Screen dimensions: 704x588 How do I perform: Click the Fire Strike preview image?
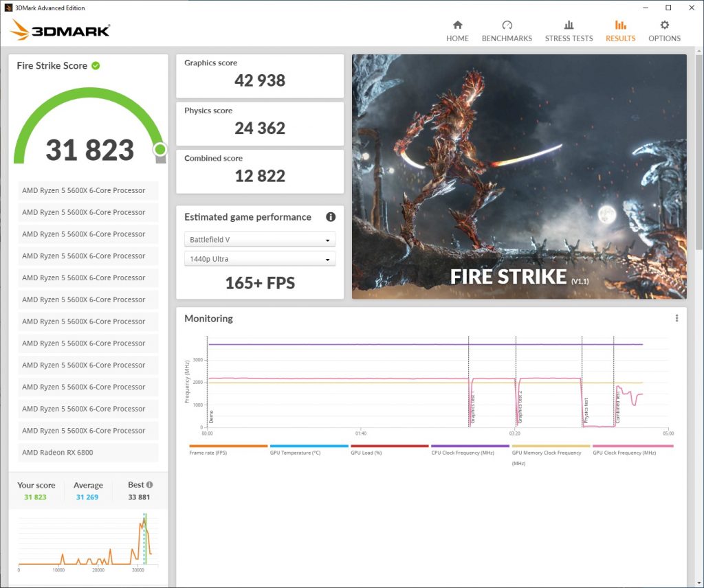519,177
